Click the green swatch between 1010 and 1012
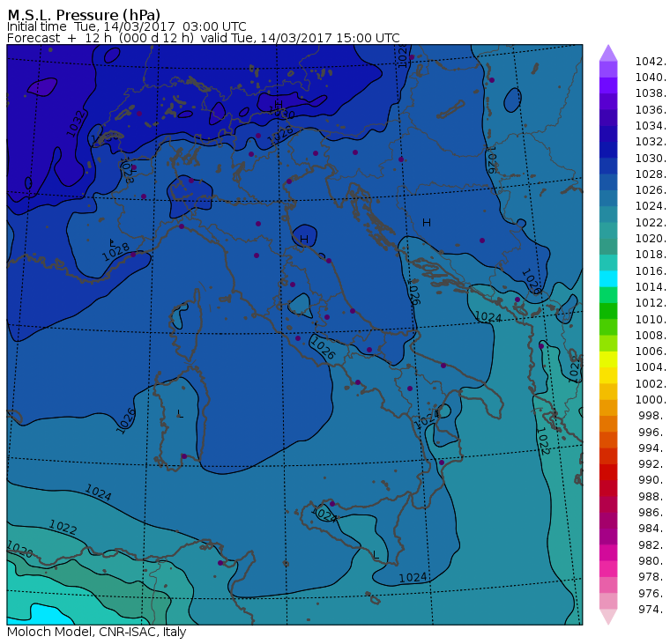Screen dimensions: 670x644 pyautogui.click(x=608, y=310)
